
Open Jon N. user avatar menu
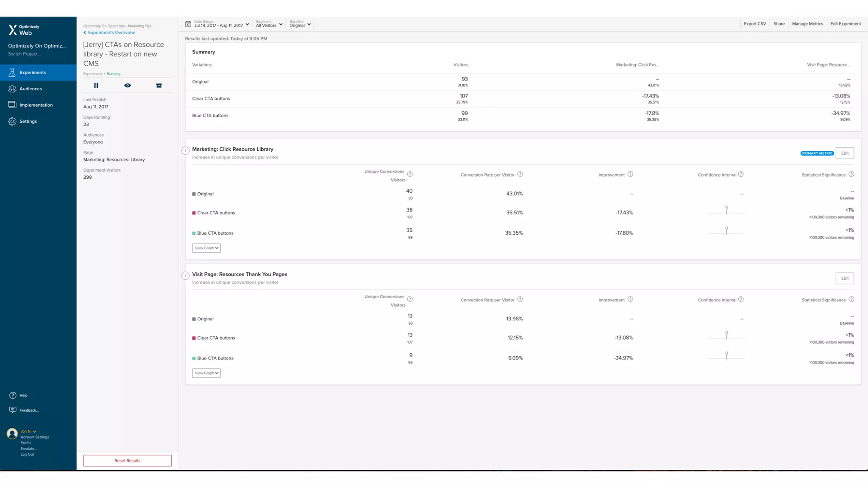pos(12,433)
